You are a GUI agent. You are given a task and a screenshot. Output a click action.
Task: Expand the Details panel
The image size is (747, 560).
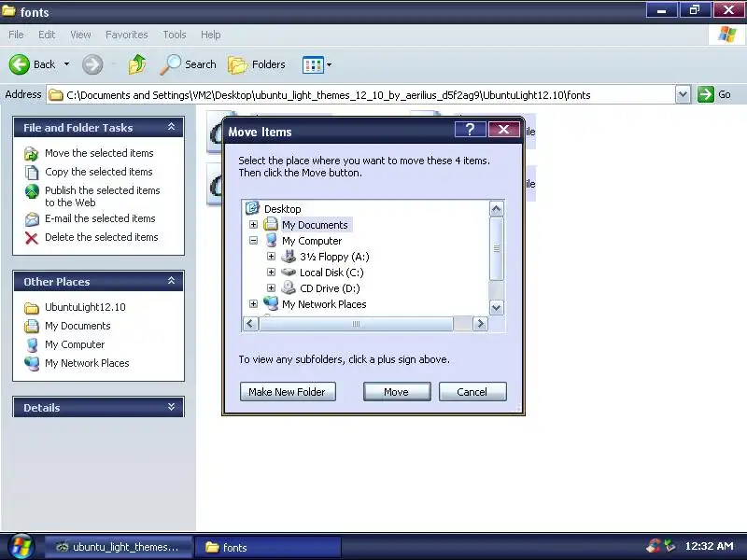pyautogui.click(x=172, y=407)
